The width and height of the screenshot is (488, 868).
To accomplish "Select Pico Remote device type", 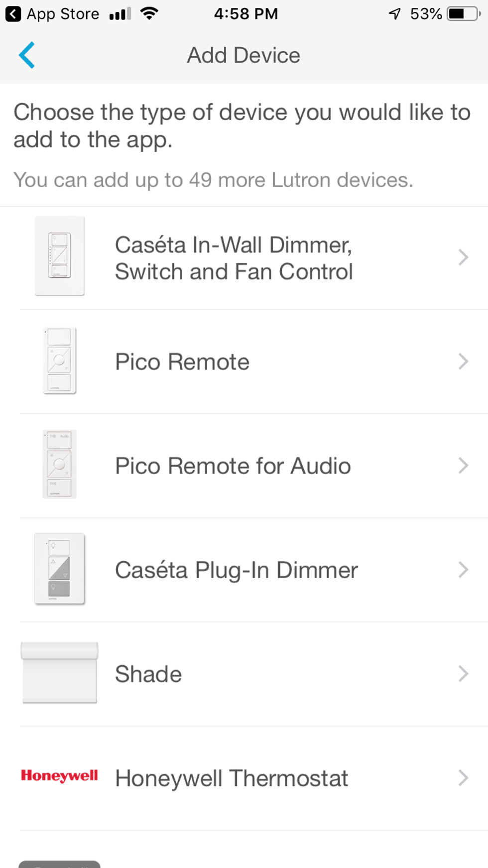I will click(182, 362).
